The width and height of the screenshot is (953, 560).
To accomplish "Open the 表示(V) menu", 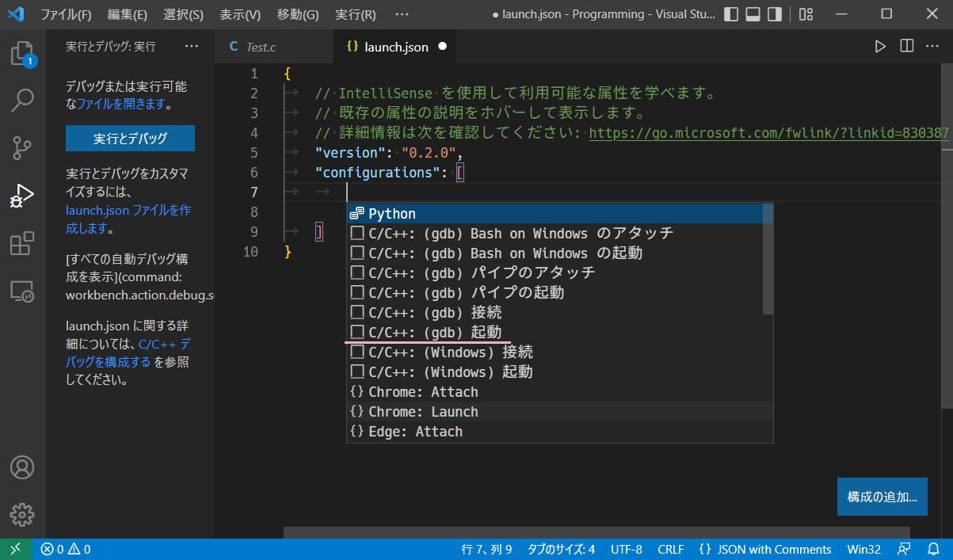I will click(x=240, y=14).
